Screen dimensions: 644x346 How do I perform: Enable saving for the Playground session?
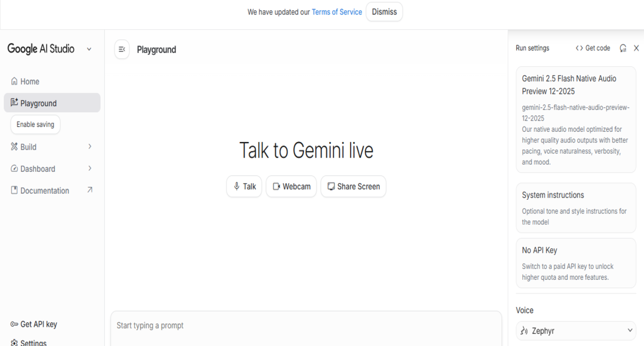click(x=35, y=124)
